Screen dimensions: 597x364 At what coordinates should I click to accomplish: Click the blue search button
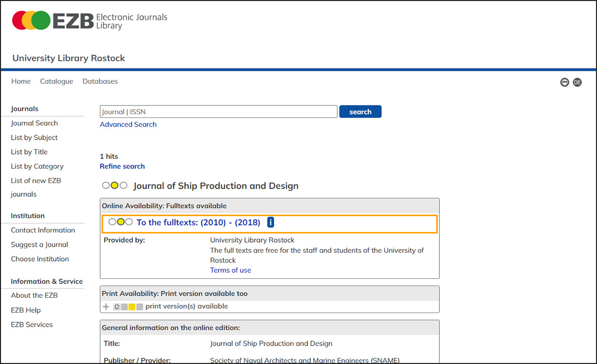click(360, 112)
